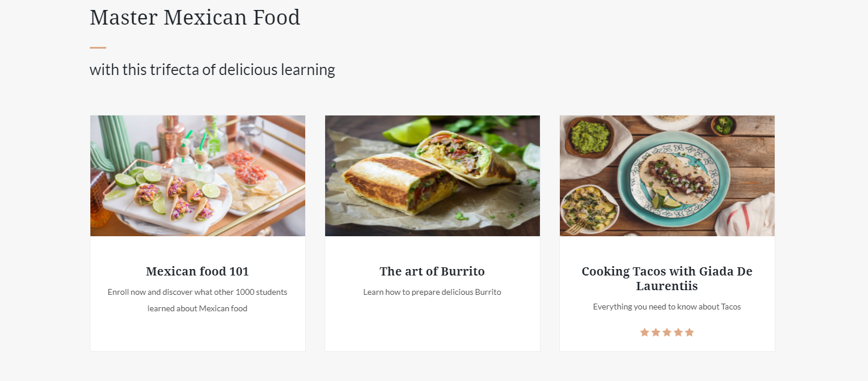Open the tacos plate course photo
The image size is (868, 381).
[x=667, y=176]
